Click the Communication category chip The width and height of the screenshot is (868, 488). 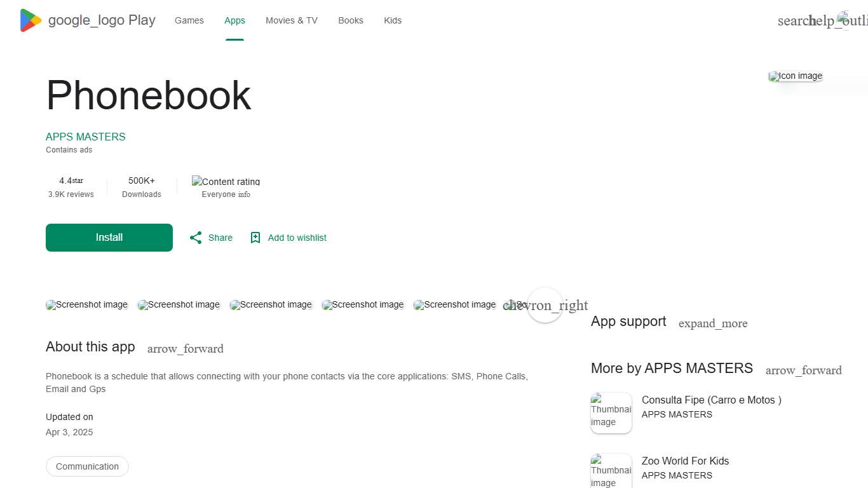pos(87,466)
